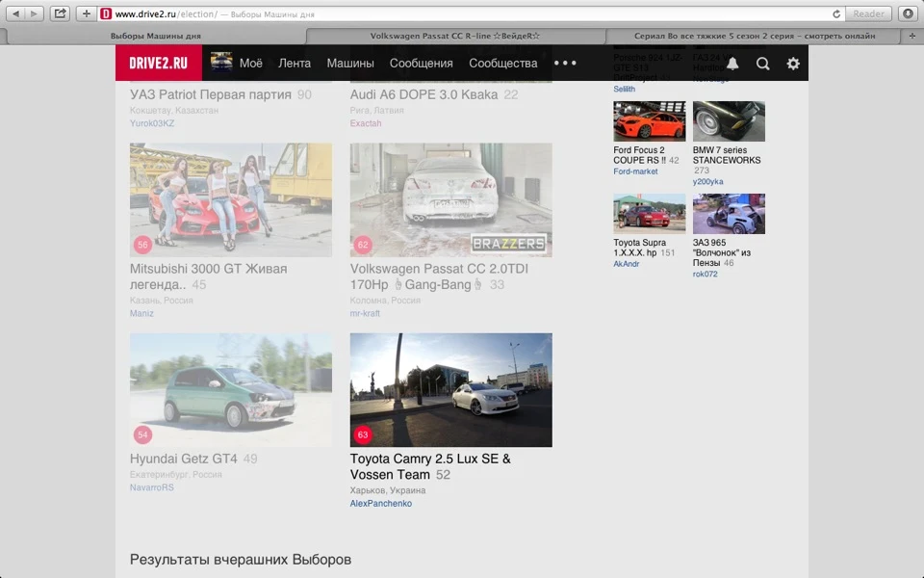Image resolution: width=924 pixels, height=578 pixels.
Task: Click the Toyota Supra sidebar thumbnail
Action: tap(650, 214)
